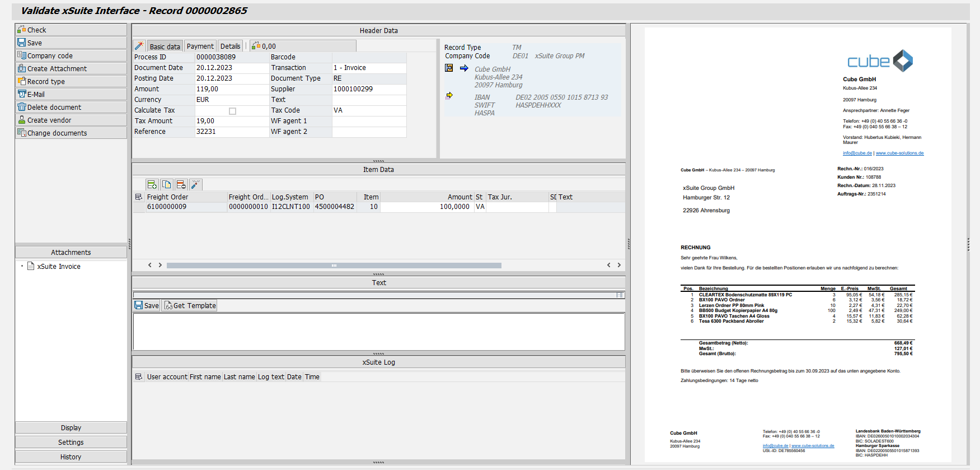Open the Company code function
Image resolution: width=980 pixels, height=470 pixels.
pos(71,55)
